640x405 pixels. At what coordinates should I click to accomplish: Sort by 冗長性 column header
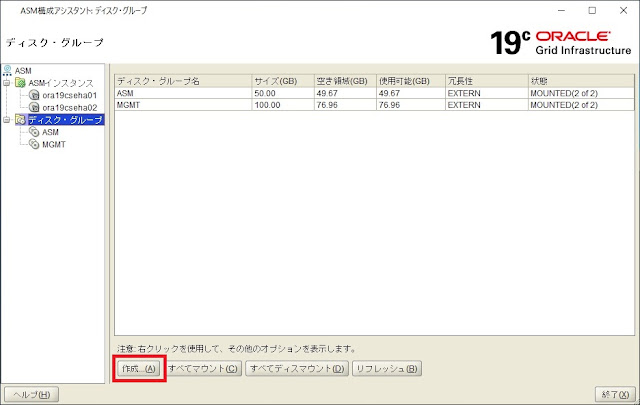click(487, 81)
